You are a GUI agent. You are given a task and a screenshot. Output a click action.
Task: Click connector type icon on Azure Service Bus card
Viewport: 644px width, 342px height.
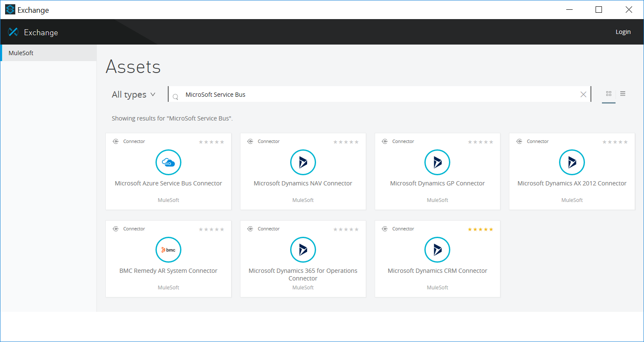tap(116, 141)
